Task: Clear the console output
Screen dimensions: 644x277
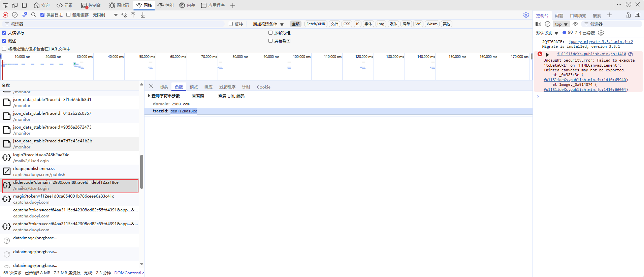Action: (x=548, y=24)
